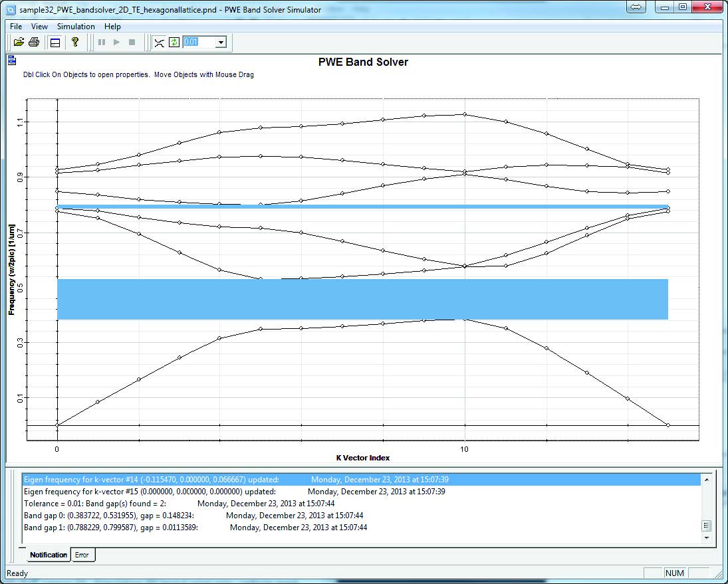This screenshot has width=728, height=584.
Task: Click the small blue document icon above graph
Action: 12,61
